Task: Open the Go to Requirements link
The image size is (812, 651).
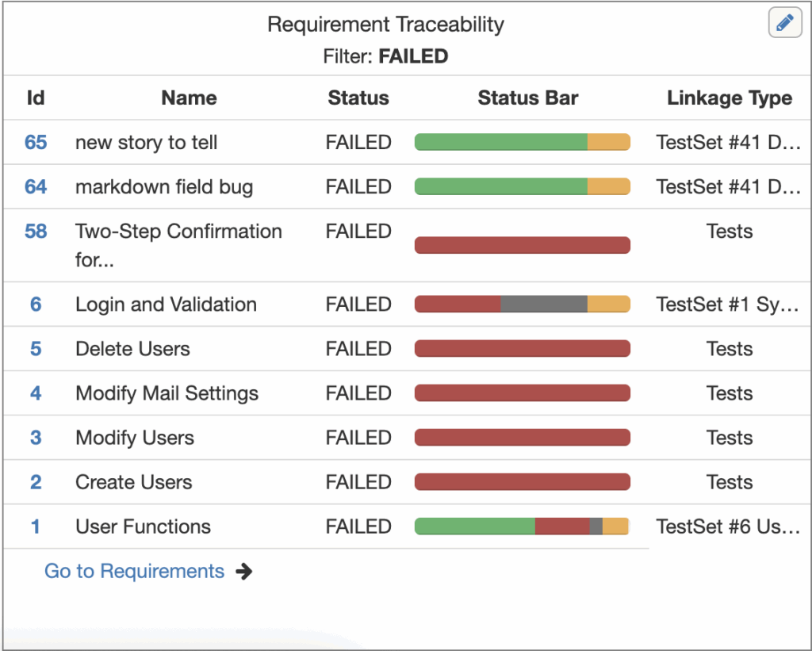Action: pyautogui.click(x=134, y=571)
